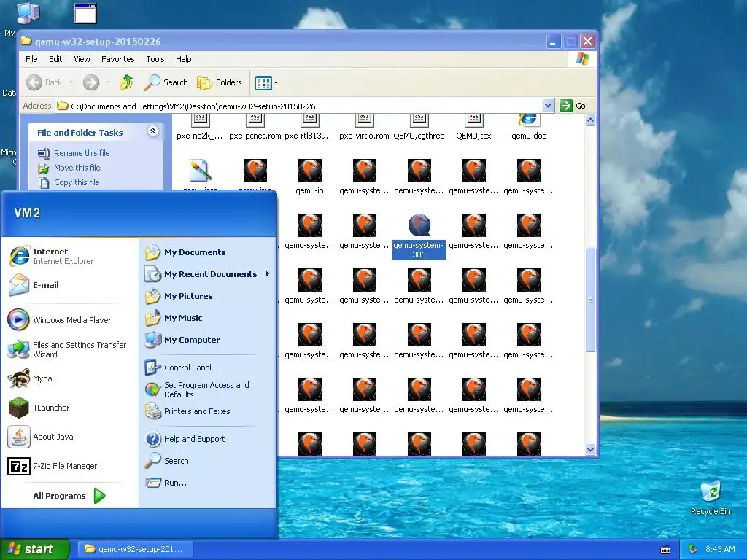Select the qemu-doc file icon
This screenshot has width=747, height=560.
coord(528,127)
